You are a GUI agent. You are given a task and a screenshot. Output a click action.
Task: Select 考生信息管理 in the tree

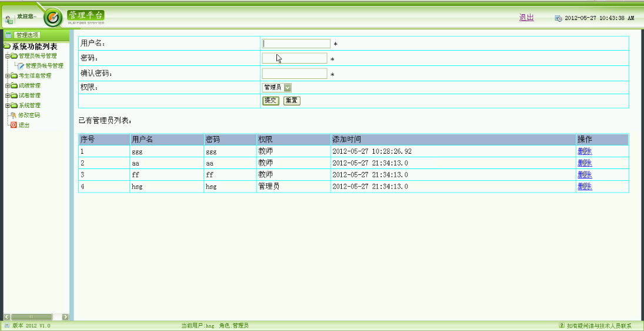click(x=35, y=75)
